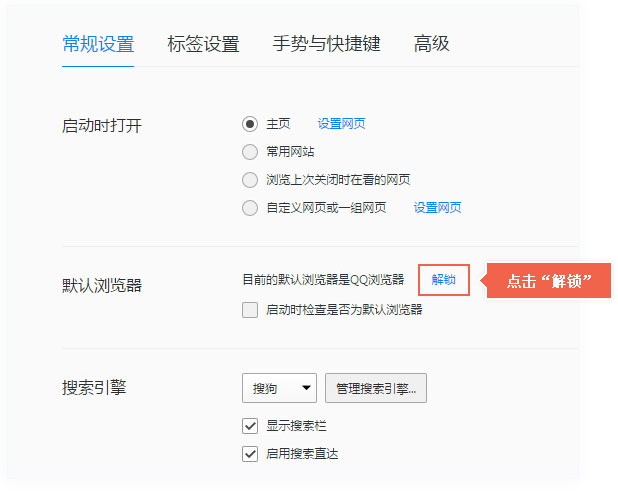Select 浏览上次关闭时在看的网页 radio option
The image size is (618, 498).
coord(250,180)
